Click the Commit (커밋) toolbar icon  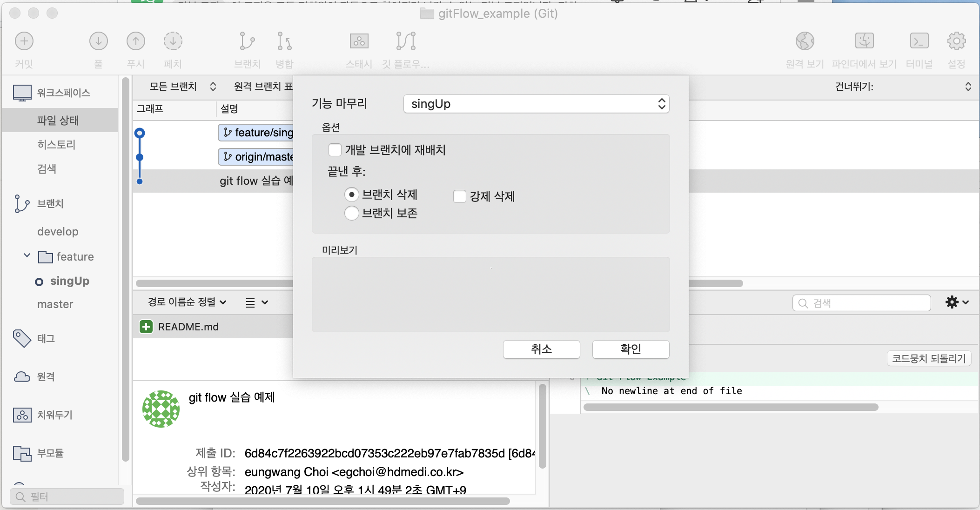tap(24, 41)
